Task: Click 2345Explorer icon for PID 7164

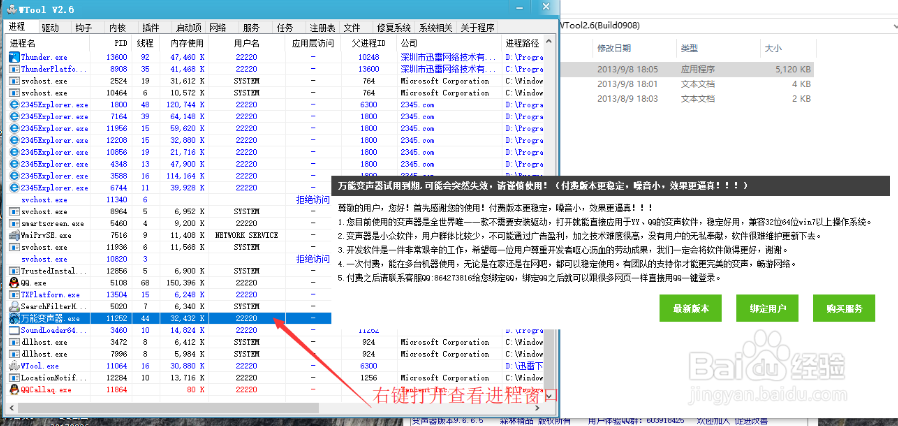Action: (14, 117)
